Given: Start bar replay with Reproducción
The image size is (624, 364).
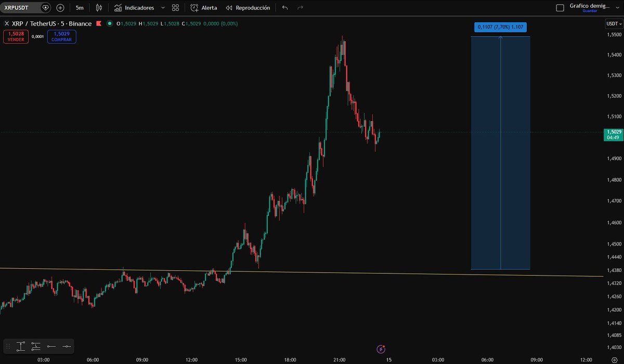Looking at the screenshot, I should pyautogui.click(x=248, y=8).
